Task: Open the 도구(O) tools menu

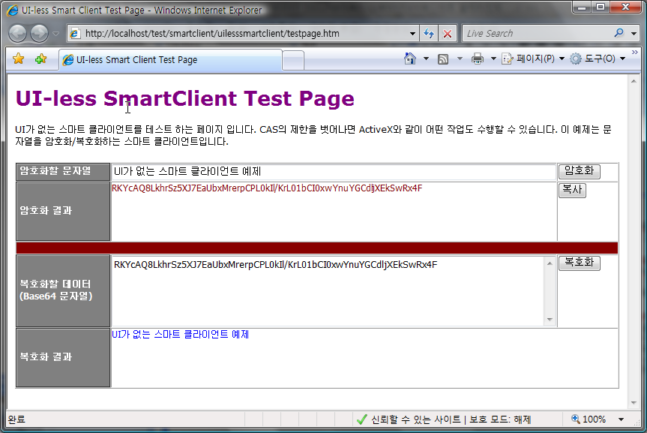Action: click(x=597, y=59)
